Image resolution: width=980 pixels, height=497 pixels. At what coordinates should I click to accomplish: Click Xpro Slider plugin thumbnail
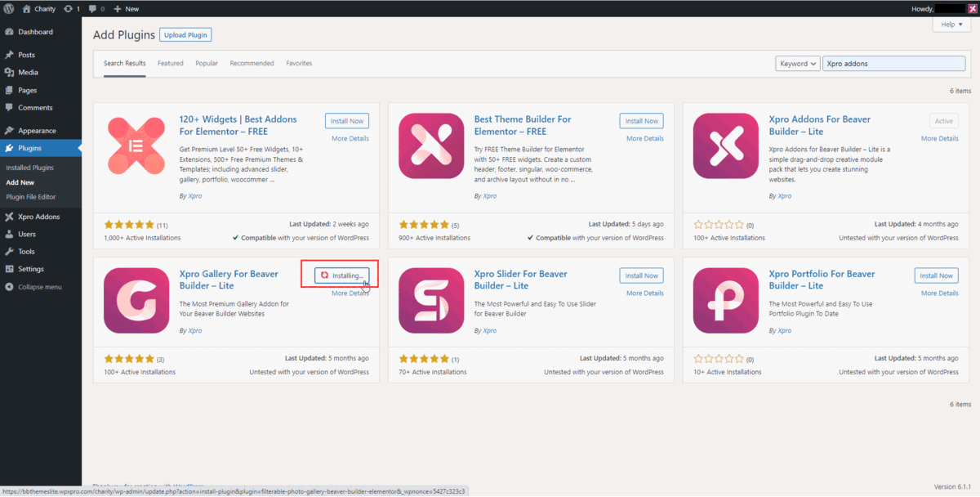431,301
